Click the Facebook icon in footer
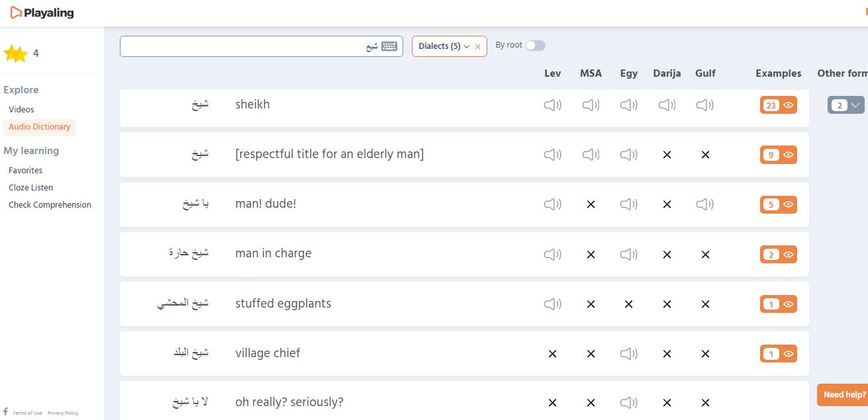Image resolution: width=868 pixels, height=420 pixels. [x=6, y=412]
